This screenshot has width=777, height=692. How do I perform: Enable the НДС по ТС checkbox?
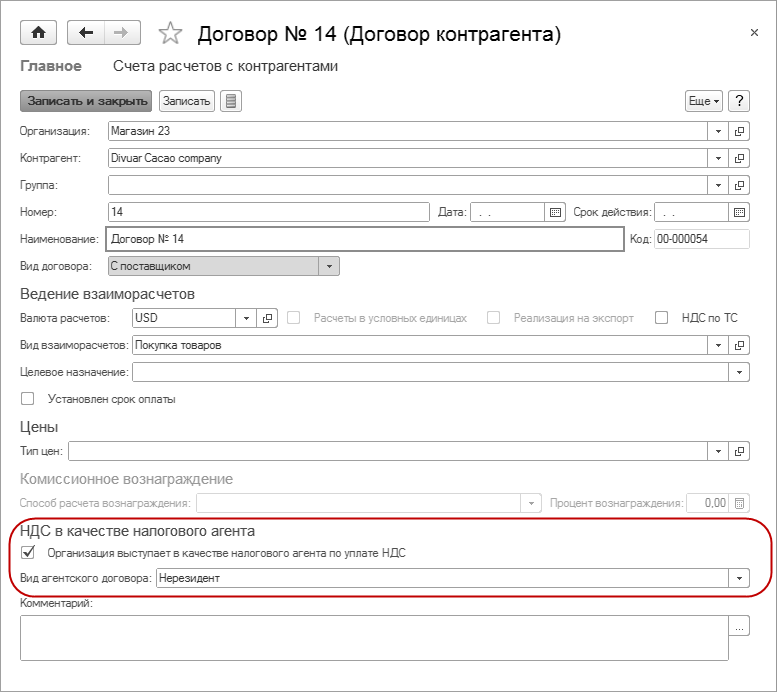point(661,318)
